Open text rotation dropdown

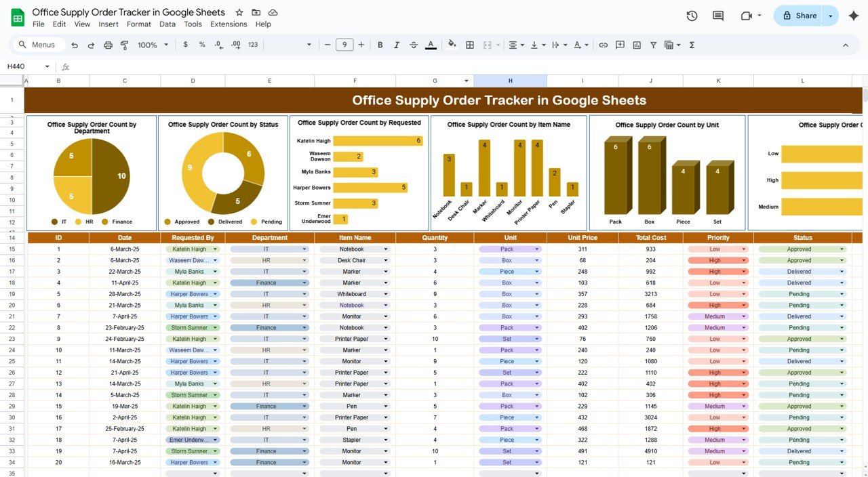pos(581,45)
